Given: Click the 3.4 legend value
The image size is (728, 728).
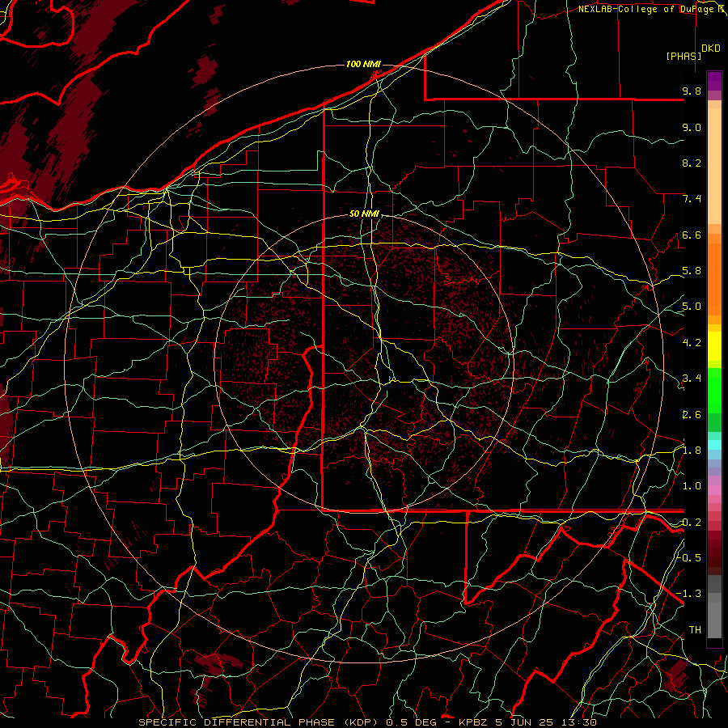Looking at the screenshot, I should 692,379.
